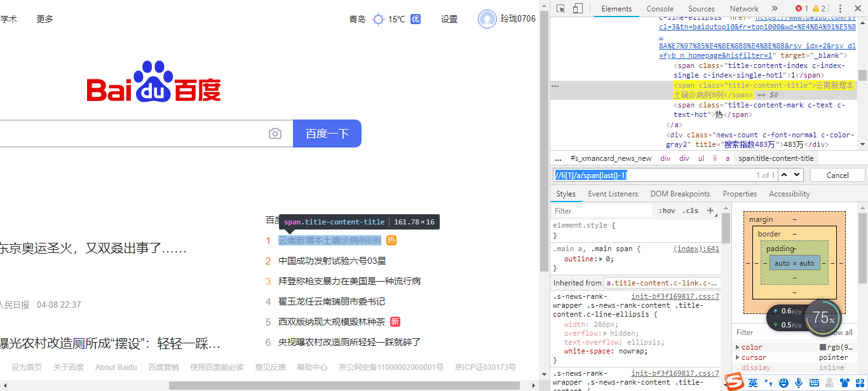868x391 pixels.
Task: Close the DevTools panel with X
Action: [858, 8]
